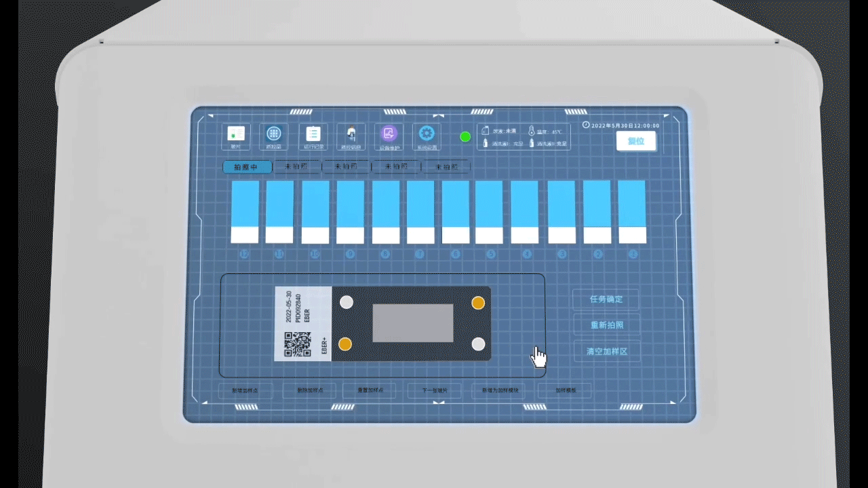Toggle the bottom-left orange sample point
The width and height of the screenshot is (868, 488).
[x=345, y=344]
